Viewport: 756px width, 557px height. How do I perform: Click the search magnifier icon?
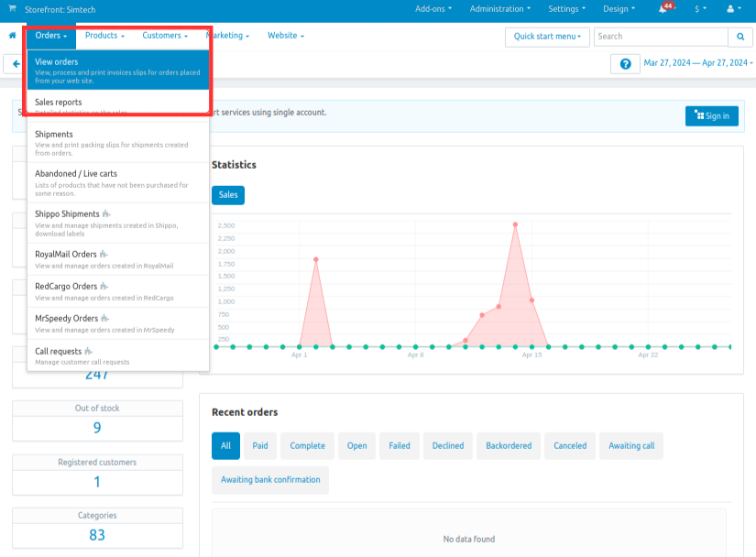(x=740, y=37)
